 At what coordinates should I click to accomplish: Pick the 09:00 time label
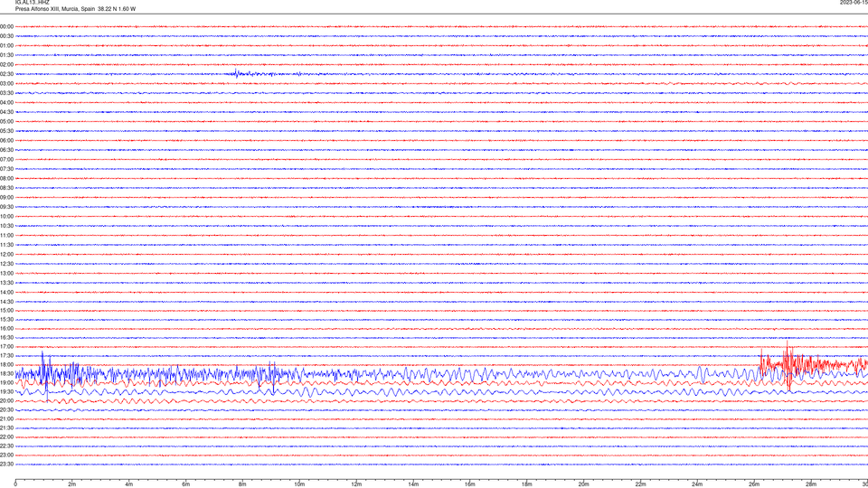[x=6, y=198]
